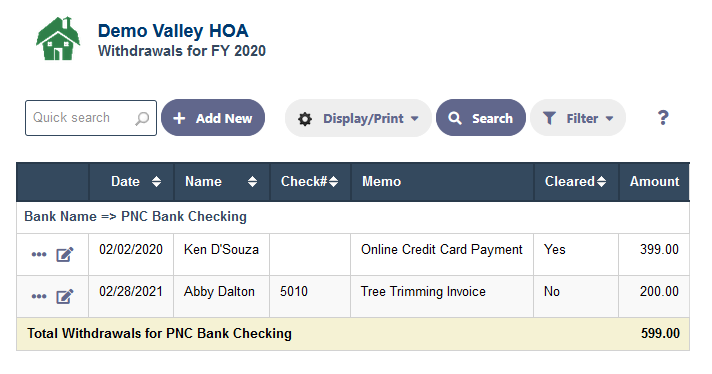The image size is (712, 374).
Task: Sort the table by Date column arrows
Action: pos(156,182)
